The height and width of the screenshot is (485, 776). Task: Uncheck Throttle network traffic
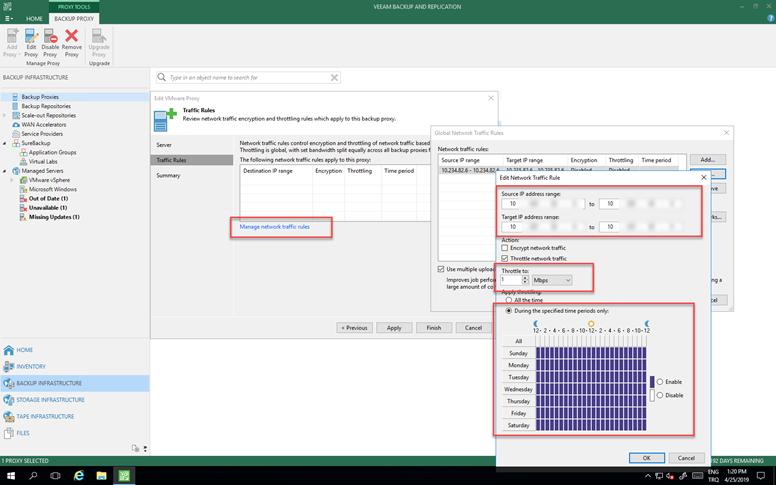tap(505, 258)
